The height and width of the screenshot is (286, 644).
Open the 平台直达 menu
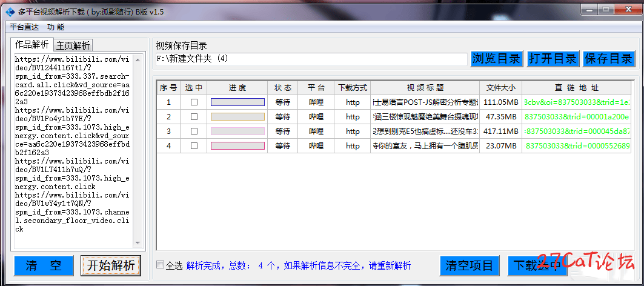24,27
